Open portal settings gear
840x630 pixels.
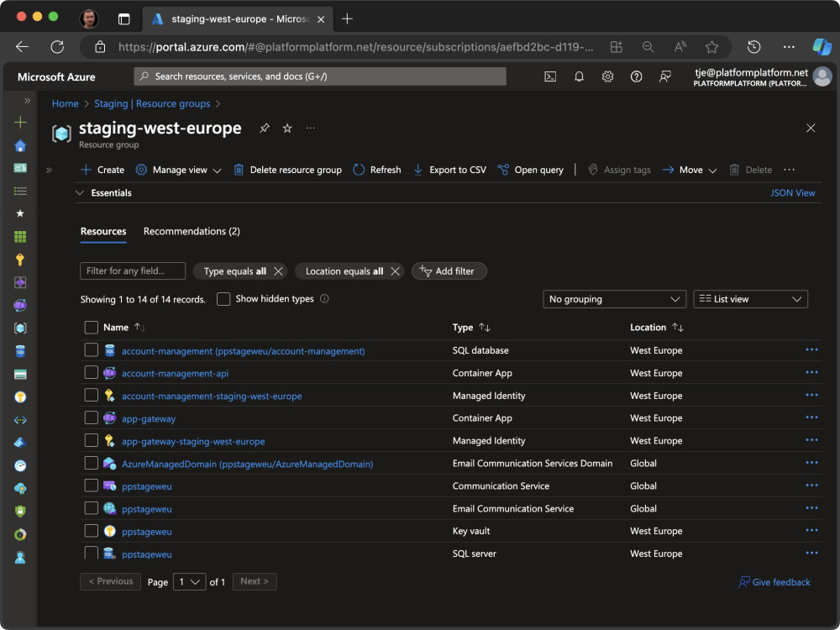[607, 76]
